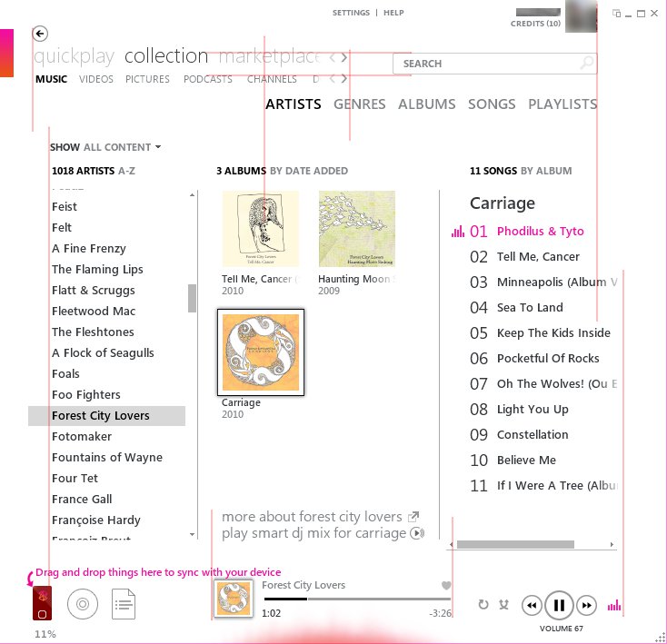Toggle the shuffle playback icon
This screenshot has width=667, height=644.
pos(504,604)
